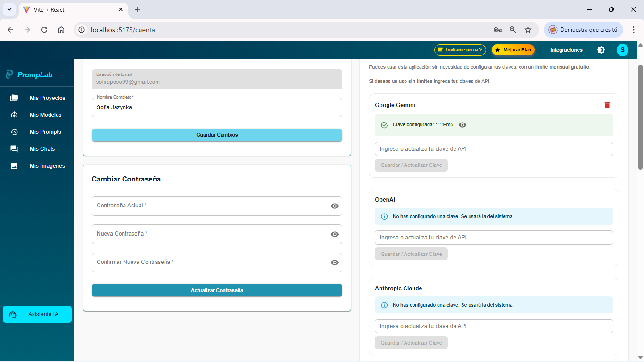This screenshot has height=362, width=644.
Task: Toggle dark/light theme brightness icon
Action: tap(601, 50)
